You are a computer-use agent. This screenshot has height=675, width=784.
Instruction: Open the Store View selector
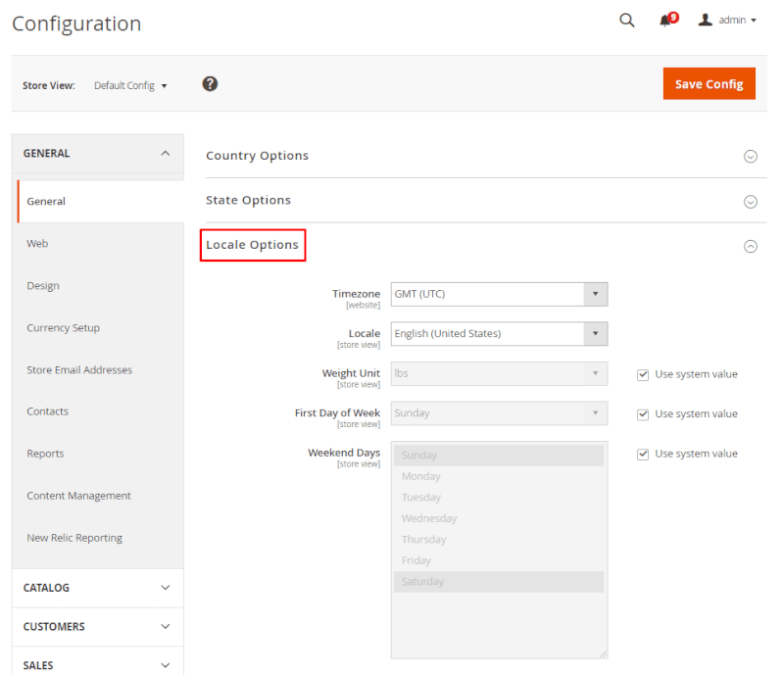(131, 85)
